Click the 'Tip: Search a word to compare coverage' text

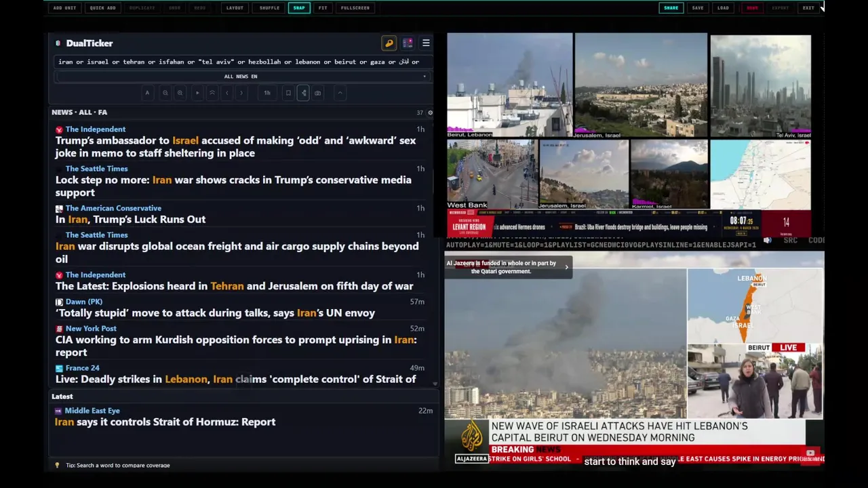click(x=118, y=465)
